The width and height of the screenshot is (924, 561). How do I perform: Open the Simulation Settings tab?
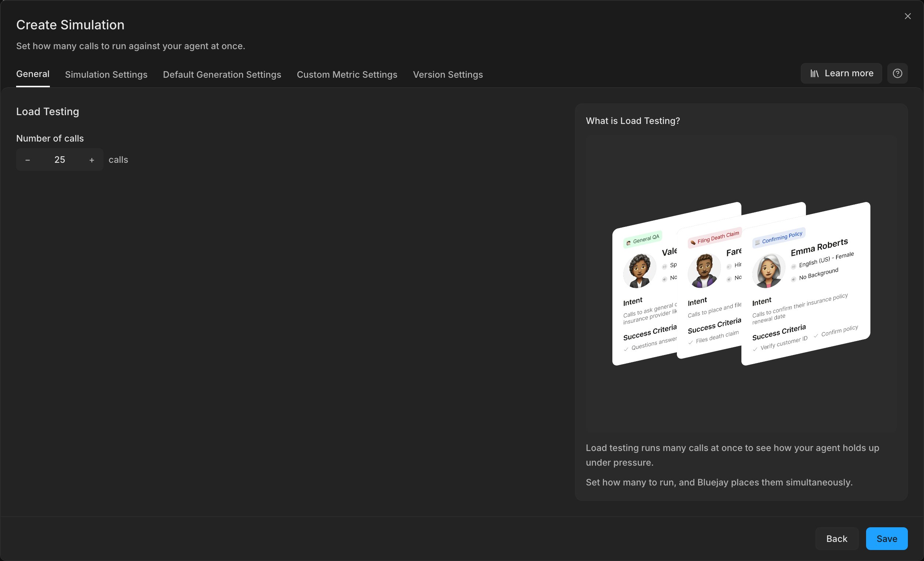click(106, 74)
